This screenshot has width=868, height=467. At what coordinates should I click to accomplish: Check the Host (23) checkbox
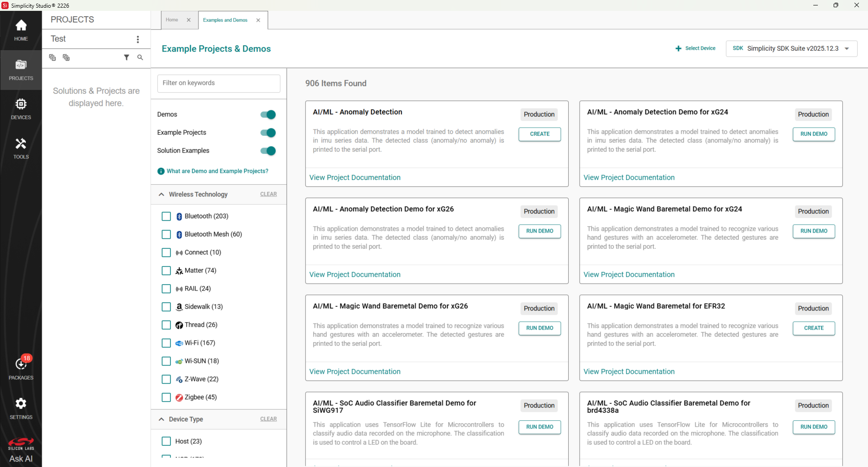tap(166, 441)
